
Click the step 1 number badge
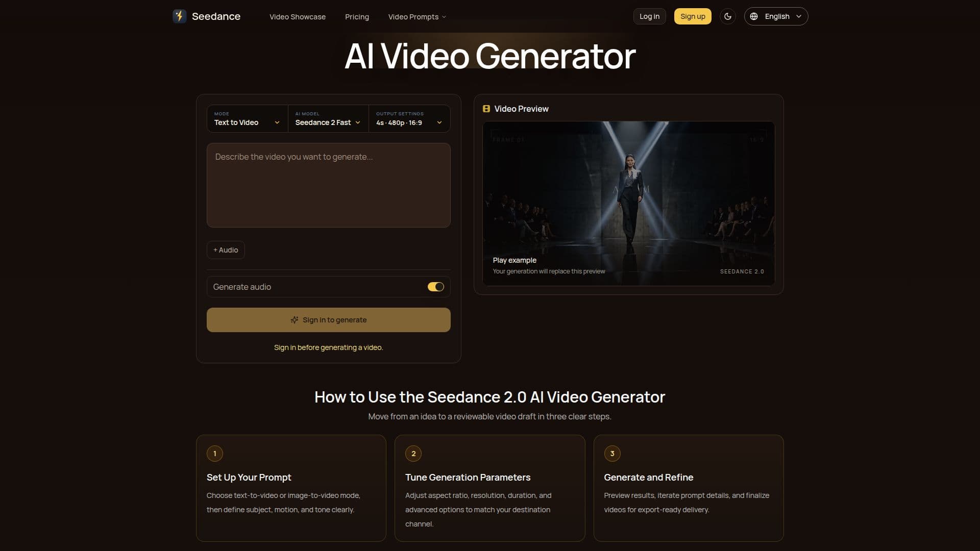tap(215, 454)
